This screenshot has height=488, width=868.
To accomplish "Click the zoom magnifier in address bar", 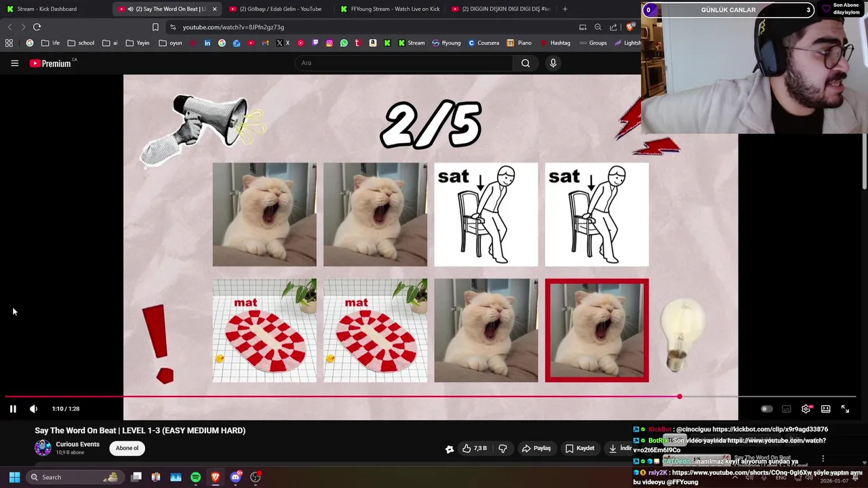I will pyautogui.click(x=597, y=27).
